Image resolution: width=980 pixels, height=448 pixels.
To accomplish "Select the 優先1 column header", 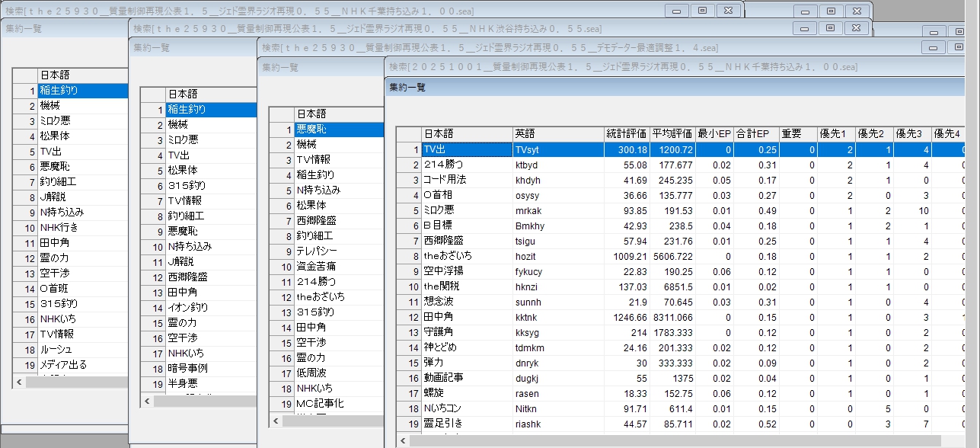I will click(835, 133).
